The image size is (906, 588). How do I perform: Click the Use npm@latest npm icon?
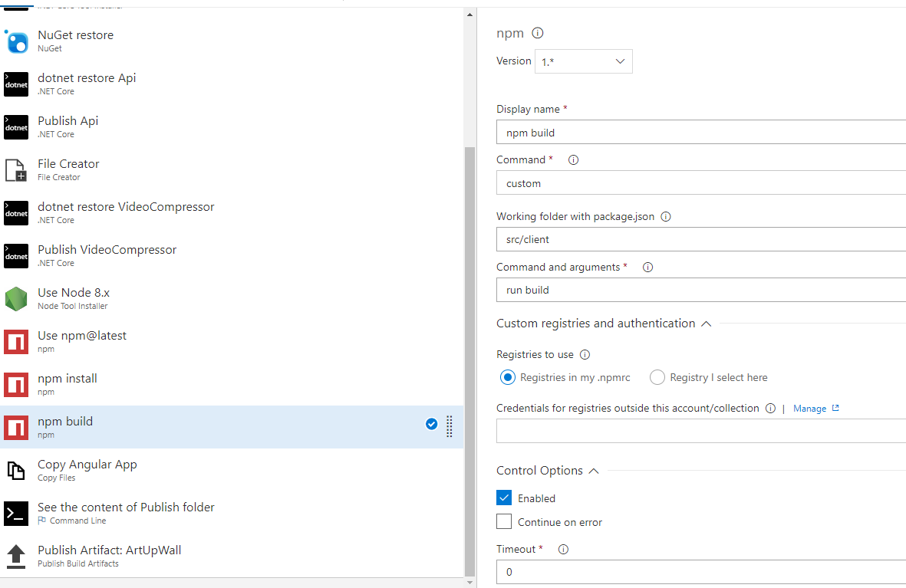coord(16,342)
